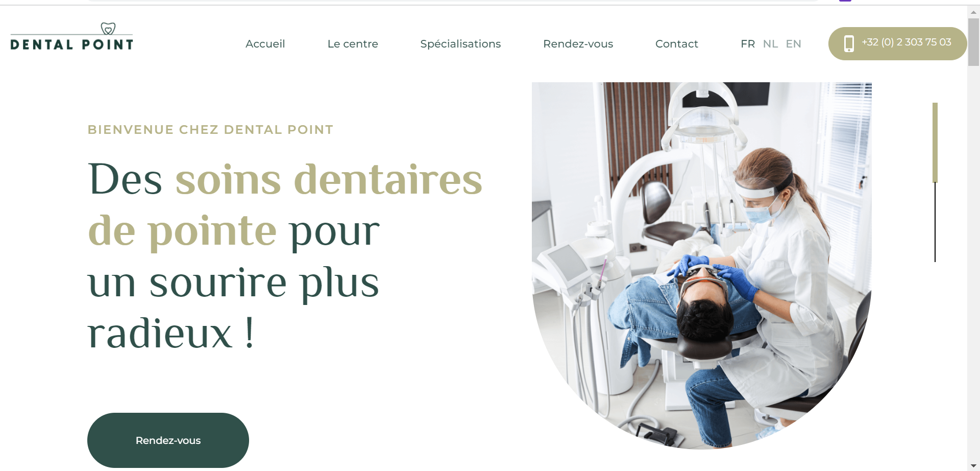This screenshot has width=980, height=471.
Task: Click the DENTAL POINT logo text
Action: [x=72, y=44]
